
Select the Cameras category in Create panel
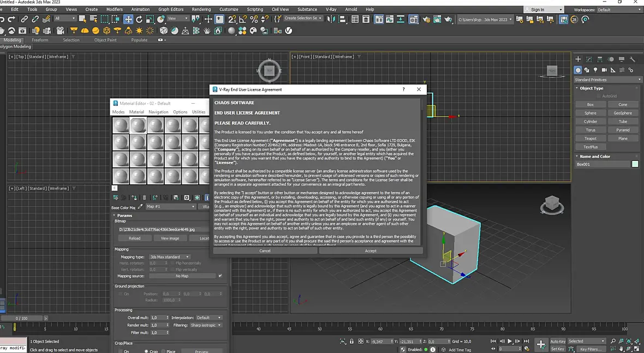tap(604, 70)
